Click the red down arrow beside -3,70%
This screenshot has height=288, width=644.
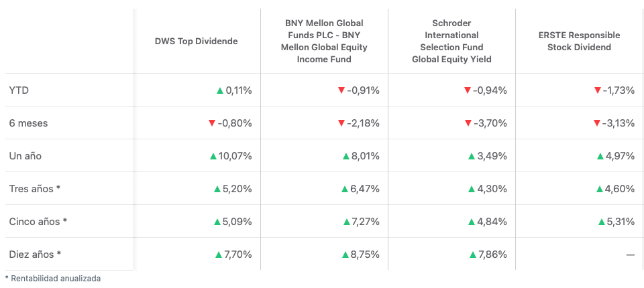[468, 123]
